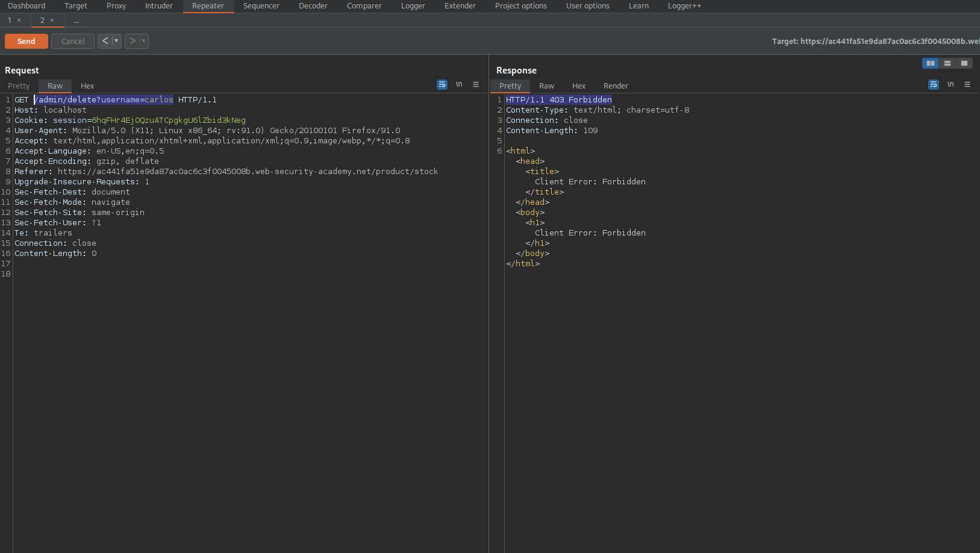Open the Request panel hamburger menu
This screenshot has width=980, height=553.
coord(476,84)
